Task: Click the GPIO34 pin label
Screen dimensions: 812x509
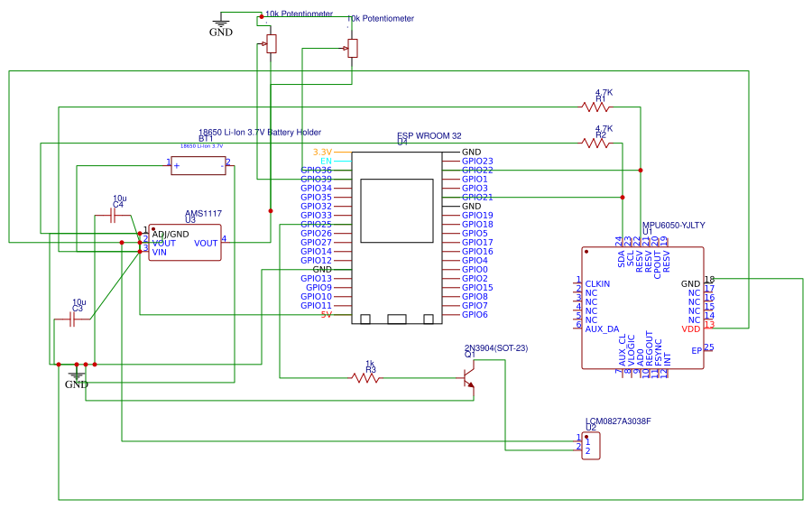Action: tap(316, 189)
